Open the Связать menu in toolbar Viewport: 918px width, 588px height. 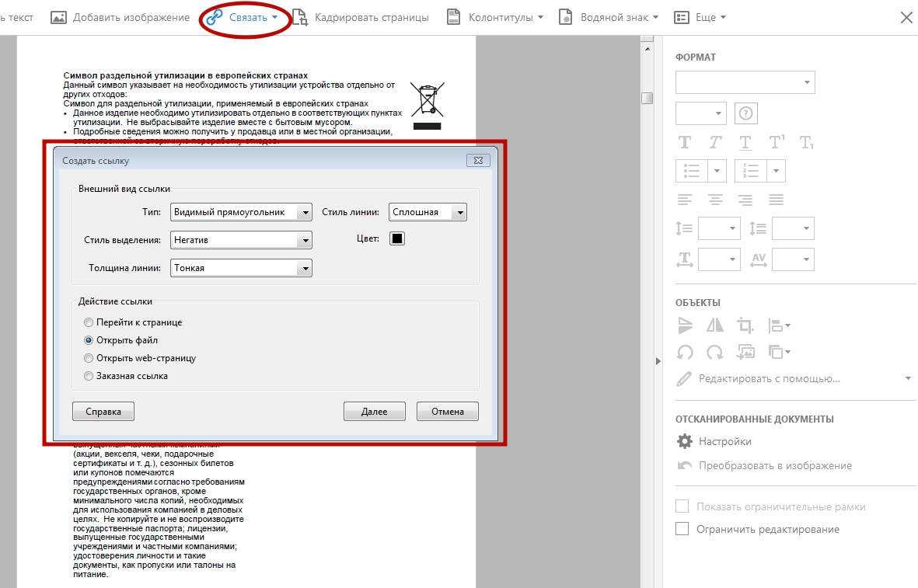243,17
